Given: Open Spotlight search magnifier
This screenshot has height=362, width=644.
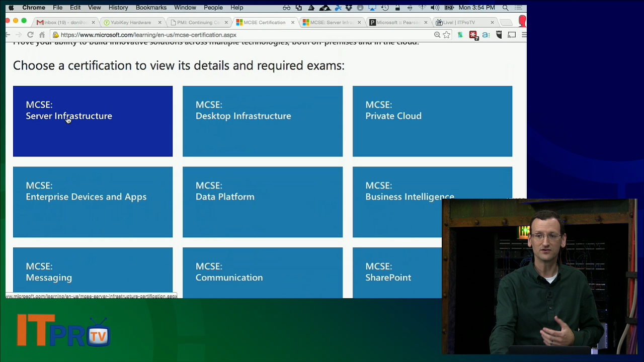Looking at the screenshot, I should pyautogui.click(x=505, y=8).
